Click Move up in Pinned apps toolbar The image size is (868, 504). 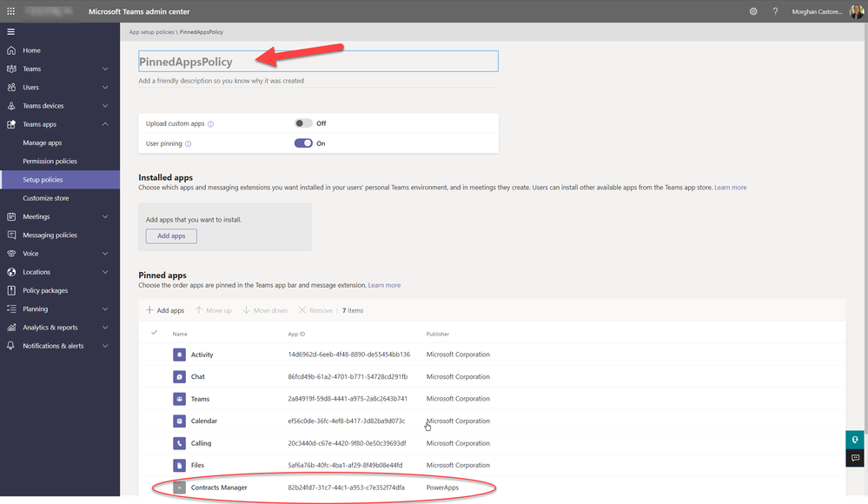(x=214, y=311)
